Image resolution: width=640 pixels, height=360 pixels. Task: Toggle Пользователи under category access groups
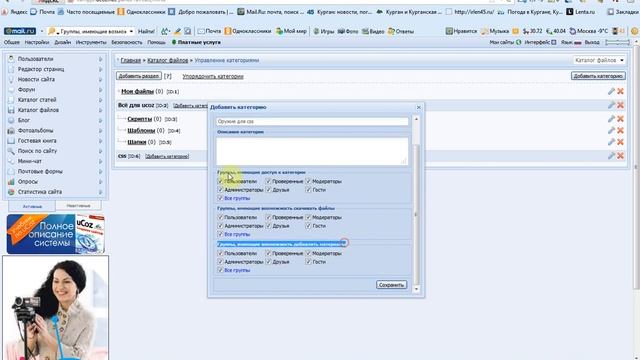pyautogui.click(x=220, y=181)
